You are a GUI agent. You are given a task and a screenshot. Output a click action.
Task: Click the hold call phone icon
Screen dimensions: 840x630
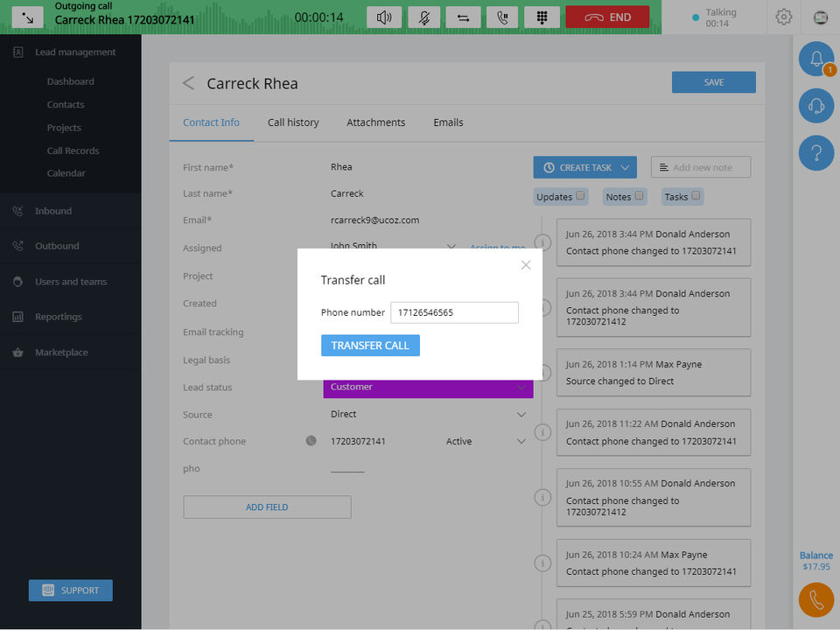tap(502, 17)
